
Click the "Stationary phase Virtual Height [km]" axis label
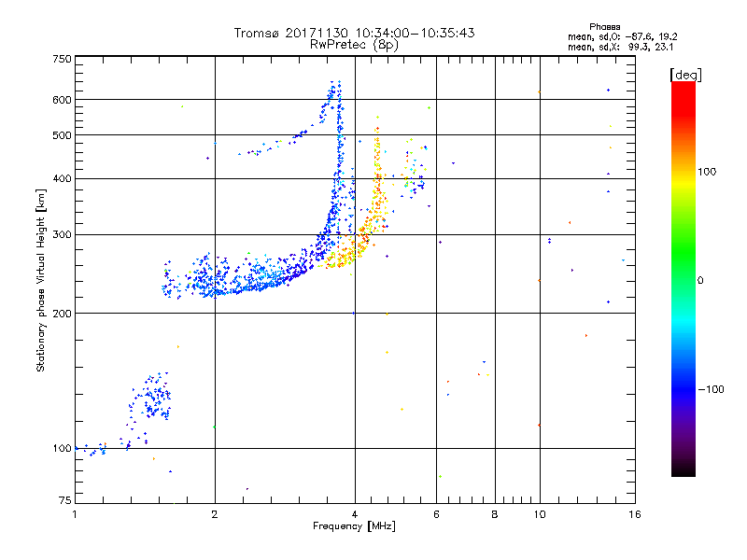coord(41,280)
